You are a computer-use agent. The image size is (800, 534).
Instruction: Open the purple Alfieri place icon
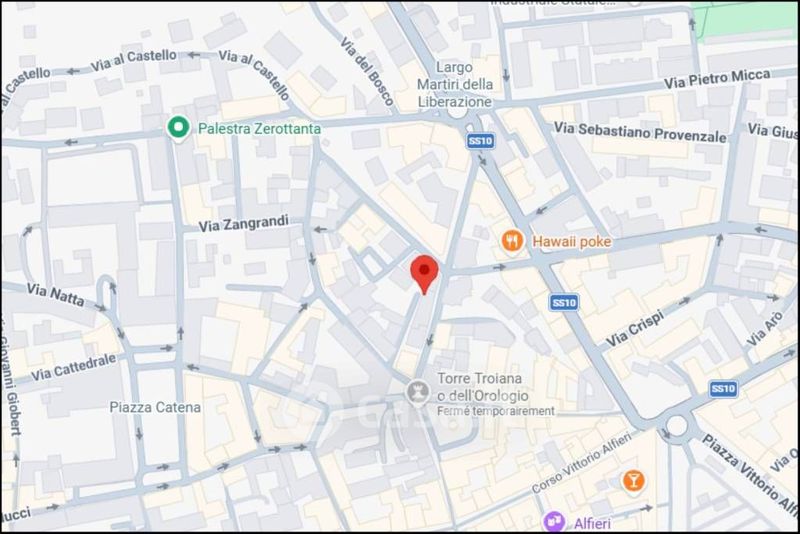pos(554,522)
